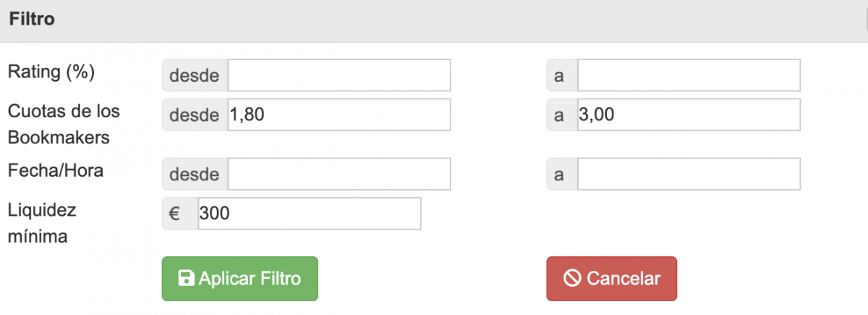Select the bookmaker odds field showing 1,80
This screenshot has width=868, height=315.
(x=339, y=115)
